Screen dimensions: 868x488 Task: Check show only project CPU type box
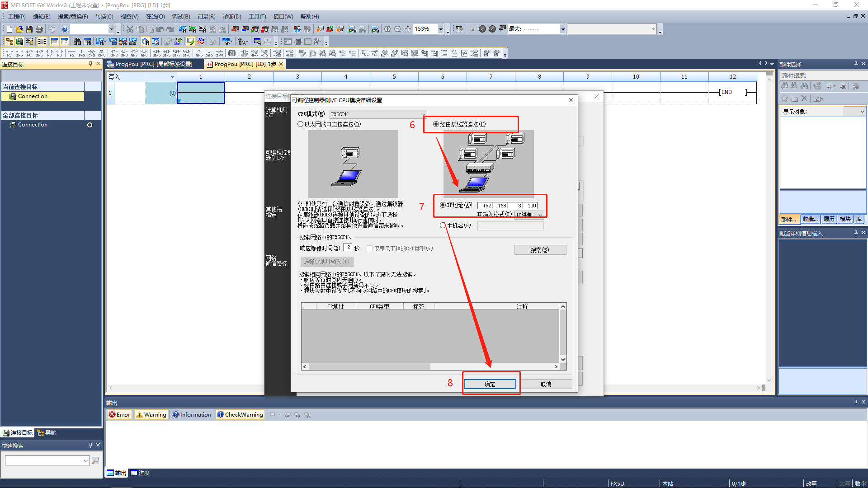tap(369, 249)
